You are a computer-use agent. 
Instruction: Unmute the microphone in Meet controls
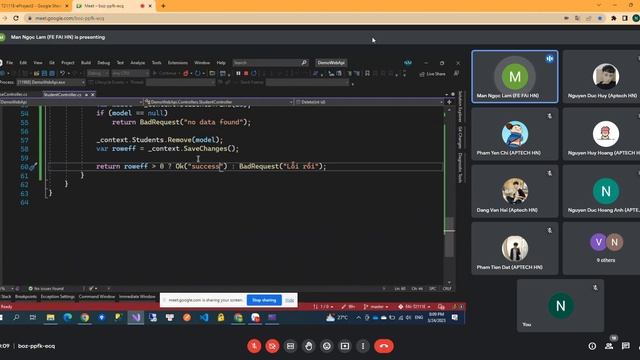[254, 346]
